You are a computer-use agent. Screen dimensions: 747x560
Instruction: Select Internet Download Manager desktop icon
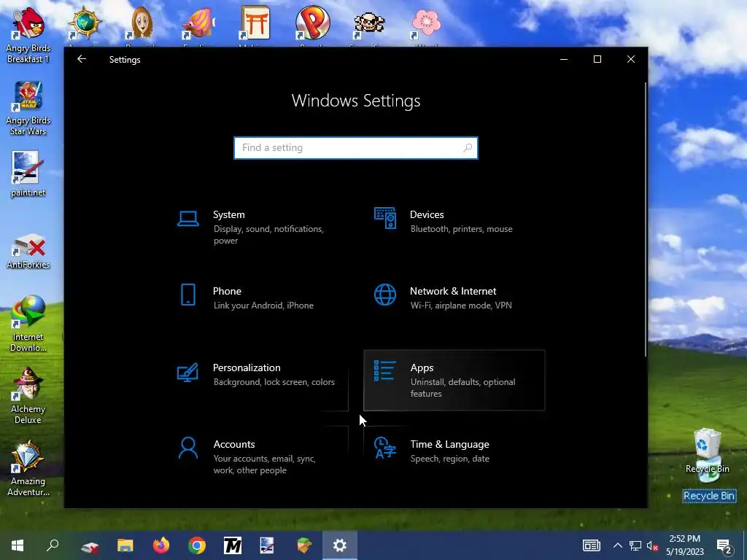pos(28,324)
